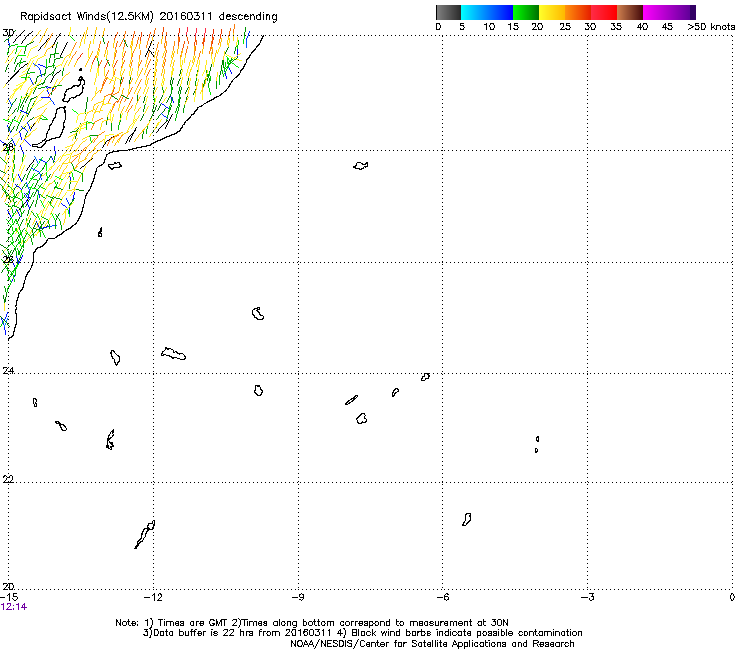Click the red 30-35 knots color band
The height and width of the screenshot is (650, 740).
point(604,12)
